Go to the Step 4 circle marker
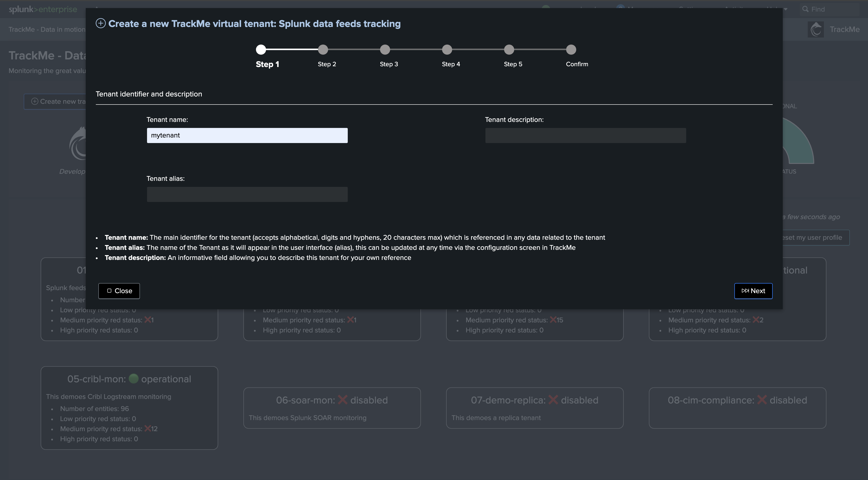Image resolution: width=868 pixels, height=480 pixels. pyautogui.click(x=447, y=49)
